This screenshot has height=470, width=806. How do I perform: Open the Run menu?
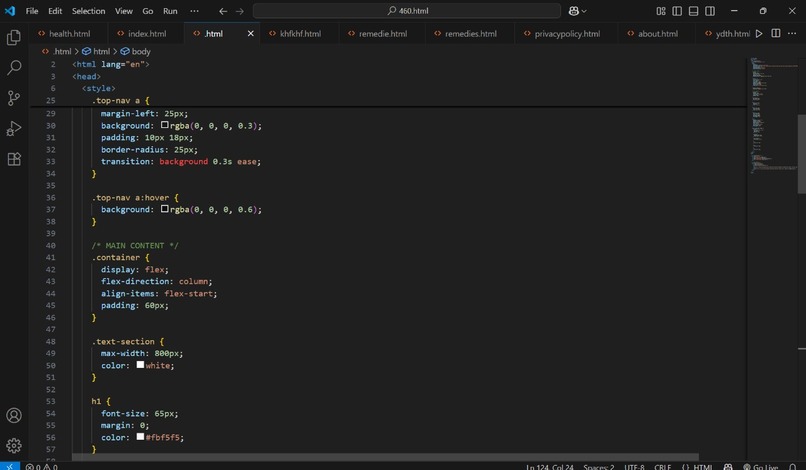coord(170,11)
